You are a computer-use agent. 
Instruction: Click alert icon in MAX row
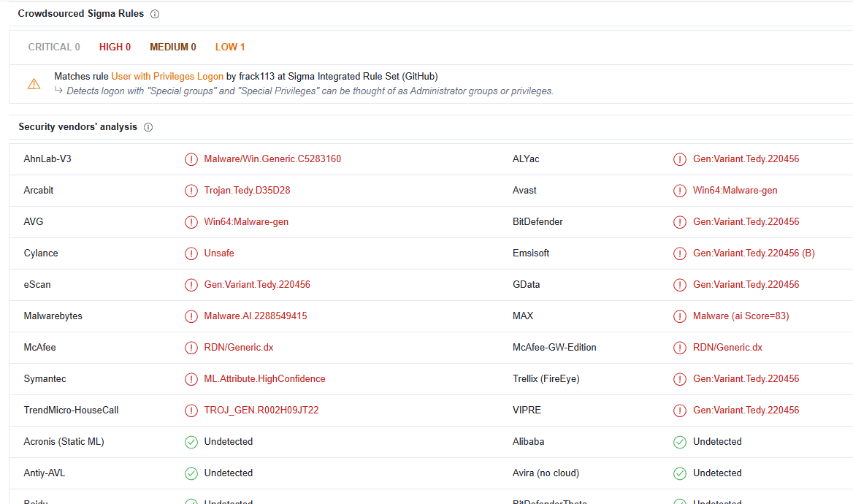(680, 316)
